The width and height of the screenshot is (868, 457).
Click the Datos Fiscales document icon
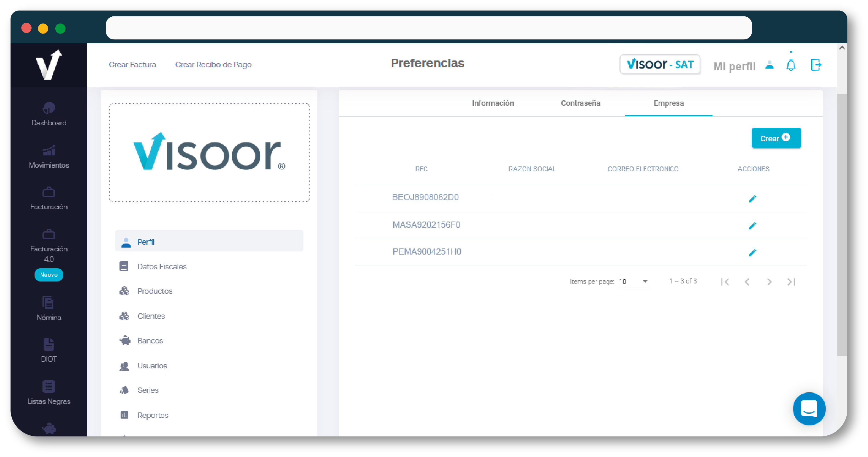click(x=124, y=266)
